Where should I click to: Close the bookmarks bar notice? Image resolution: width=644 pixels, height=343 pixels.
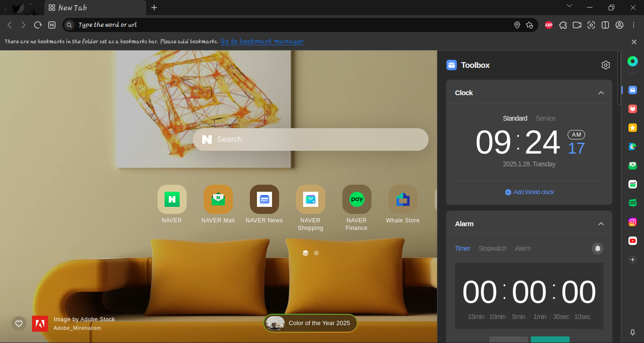pyautogui.click(x=634, y=42)
